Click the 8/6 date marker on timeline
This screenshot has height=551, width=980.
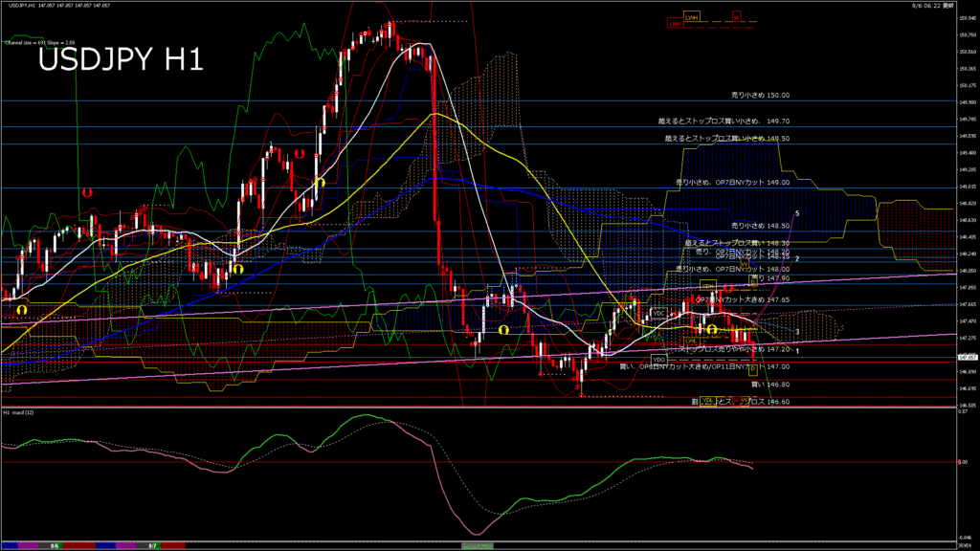tap(55, 545)
